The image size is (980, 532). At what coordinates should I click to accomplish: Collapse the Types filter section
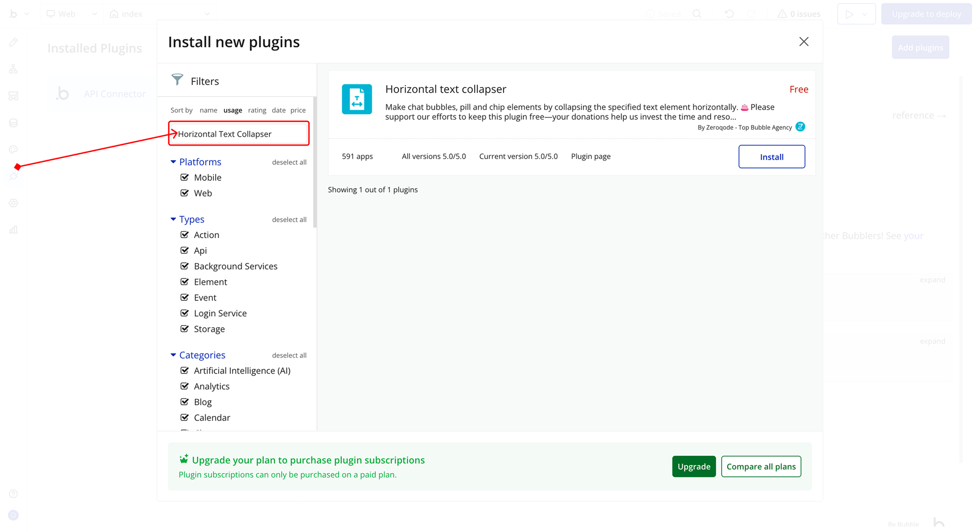(173, 219)
